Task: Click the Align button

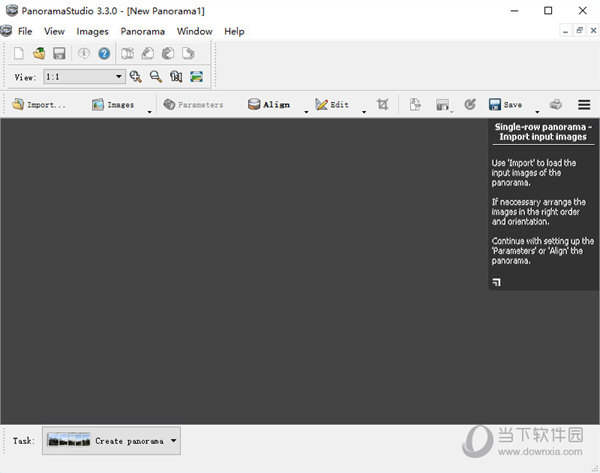Action: 269,104
